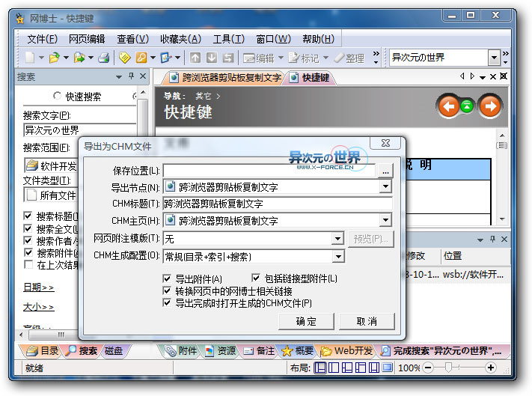Screen dimensions: 532x396
Task: Click the print toolbar icon
Action: (x=103, y=58)
